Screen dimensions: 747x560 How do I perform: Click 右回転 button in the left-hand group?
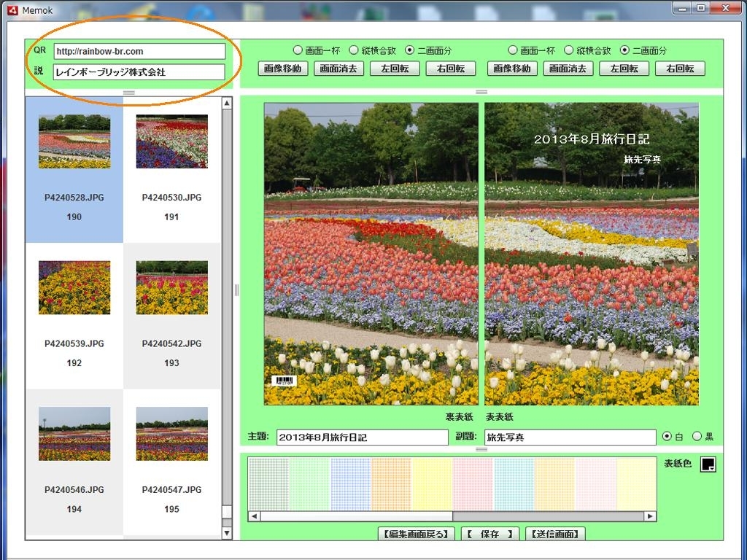tap(451, 69)
